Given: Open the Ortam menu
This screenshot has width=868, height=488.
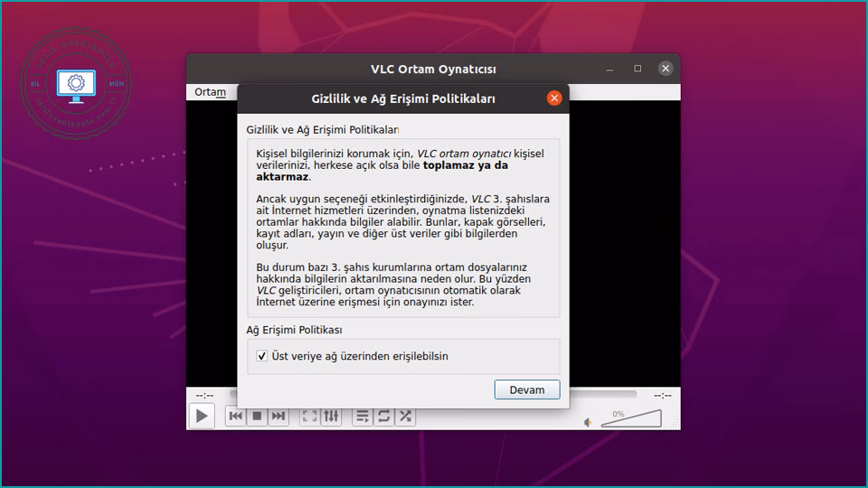Looking at the screenshot, I should [x=211, y=92].
